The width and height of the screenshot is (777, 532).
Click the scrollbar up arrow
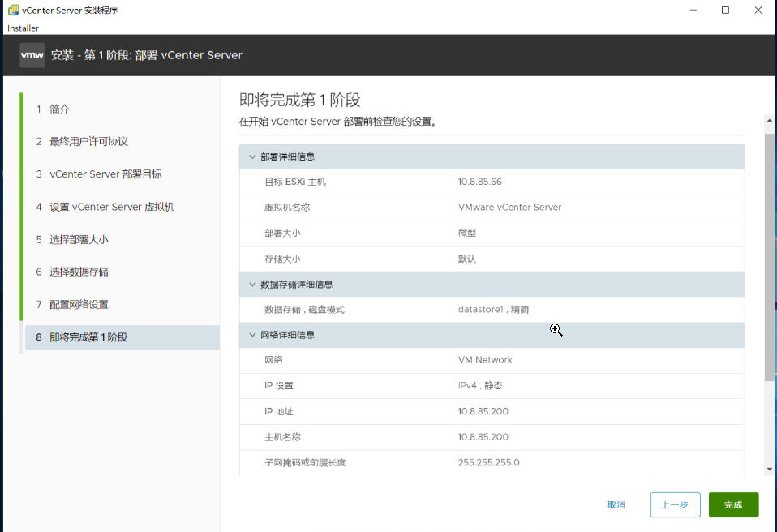[769, 120]
